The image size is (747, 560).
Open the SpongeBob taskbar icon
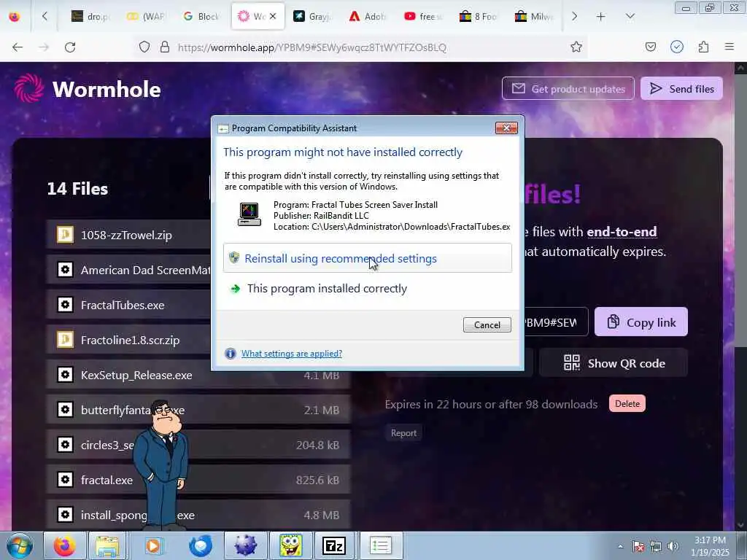coord(291,545)
